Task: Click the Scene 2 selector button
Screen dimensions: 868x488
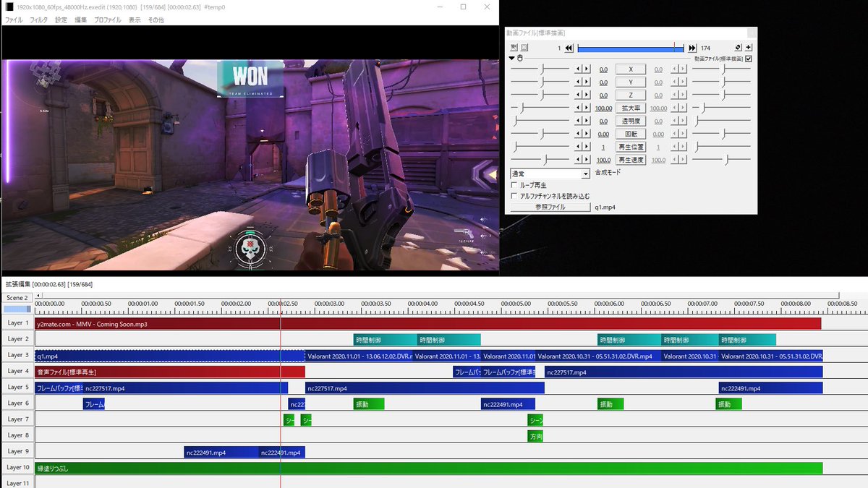Action: pos(17,298)
